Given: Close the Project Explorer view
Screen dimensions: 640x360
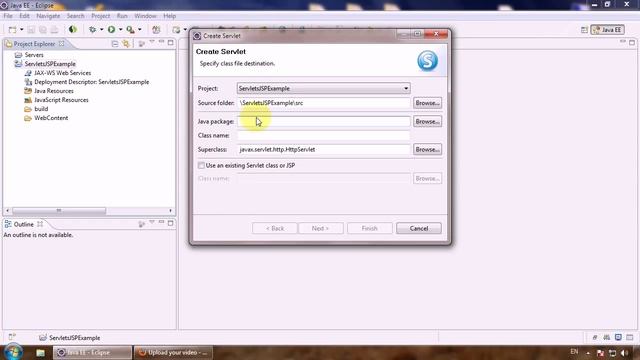Looking at the screenshot, I should coord(62,43).
